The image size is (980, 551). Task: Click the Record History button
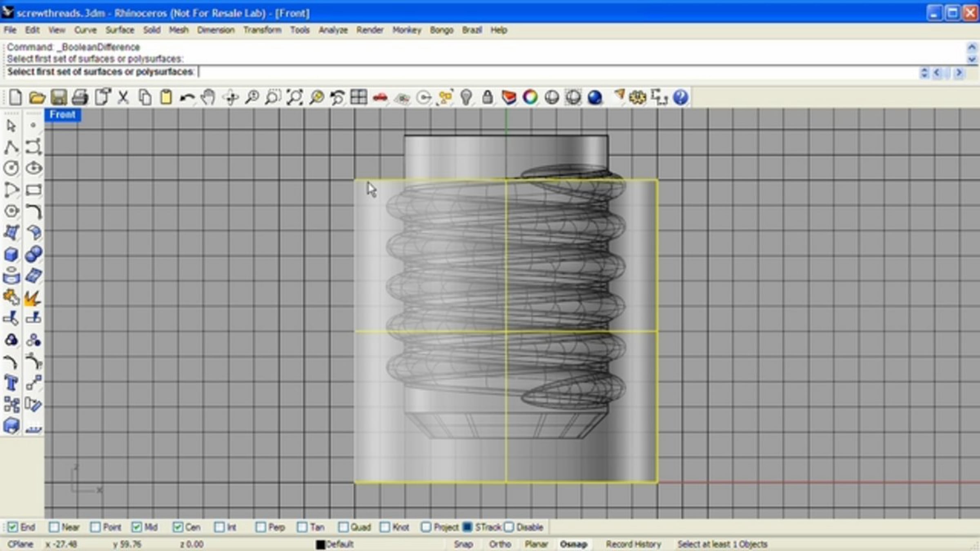click(x=633, y=544)
